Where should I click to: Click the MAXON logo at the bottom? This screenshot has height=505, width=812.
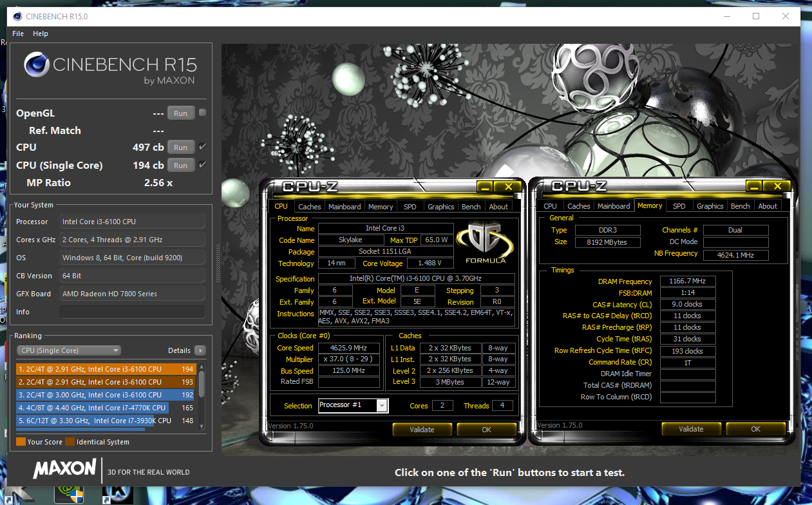[64, 468]
